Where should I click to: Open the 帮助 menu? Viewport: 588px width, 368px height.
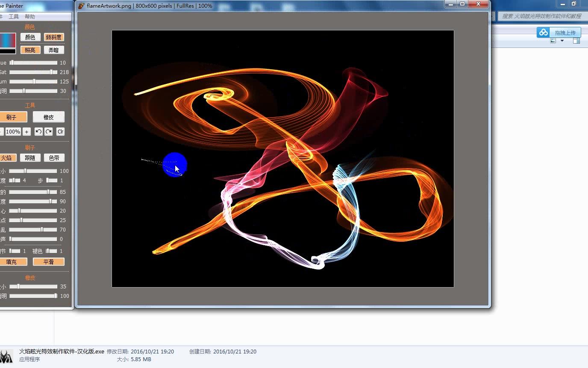30,17
